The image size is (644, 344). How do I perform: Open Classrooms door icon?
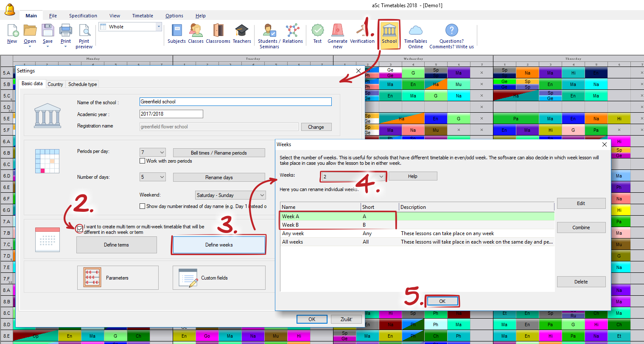click(x=218, y=31)
